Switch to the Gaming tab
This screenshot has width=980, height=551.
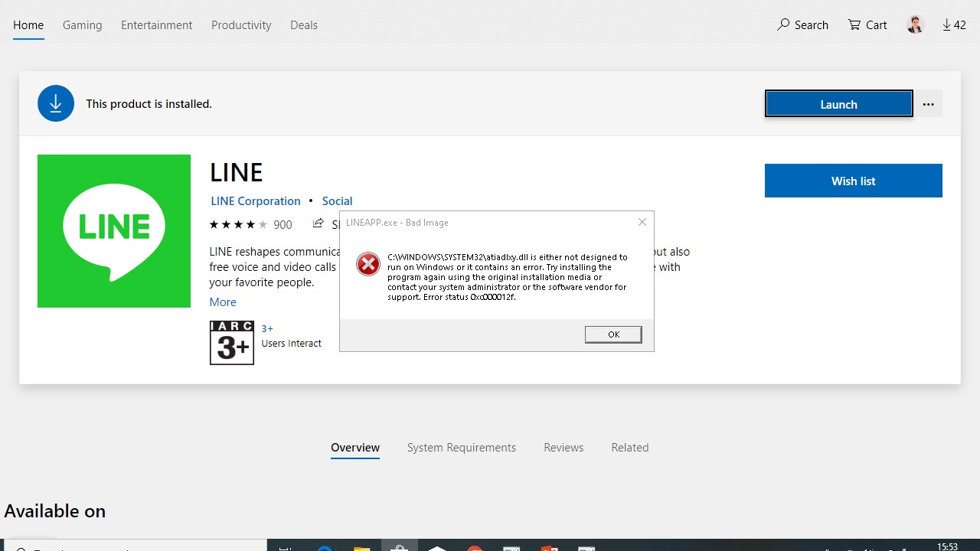pos(82,24)
